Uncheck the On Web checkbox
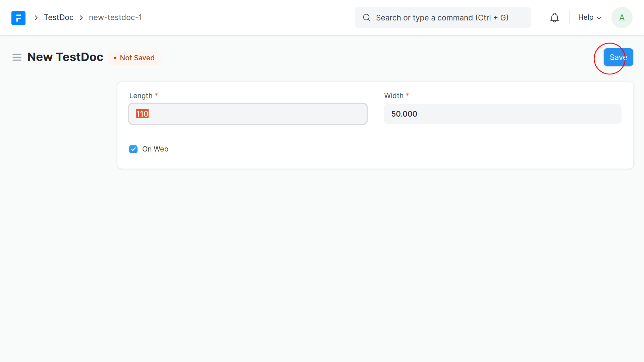 133,149
